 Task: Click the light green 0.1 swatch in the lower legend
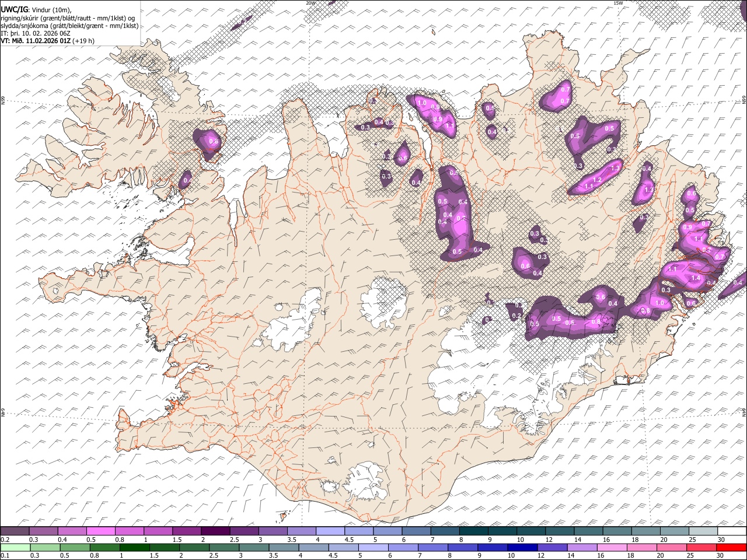click(15, 548)
